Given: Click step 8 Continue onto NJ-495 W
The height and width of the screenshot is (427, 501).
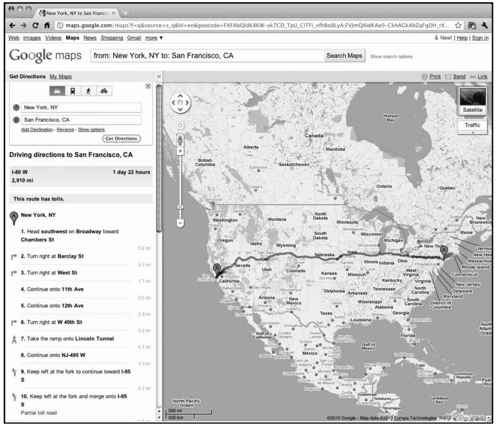Looking at the screenshot, I should [53, 355].
